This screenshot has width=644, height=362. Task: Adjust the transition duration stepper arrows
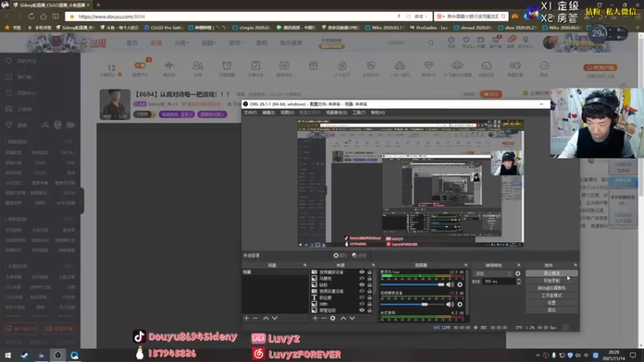click(518, 282)
